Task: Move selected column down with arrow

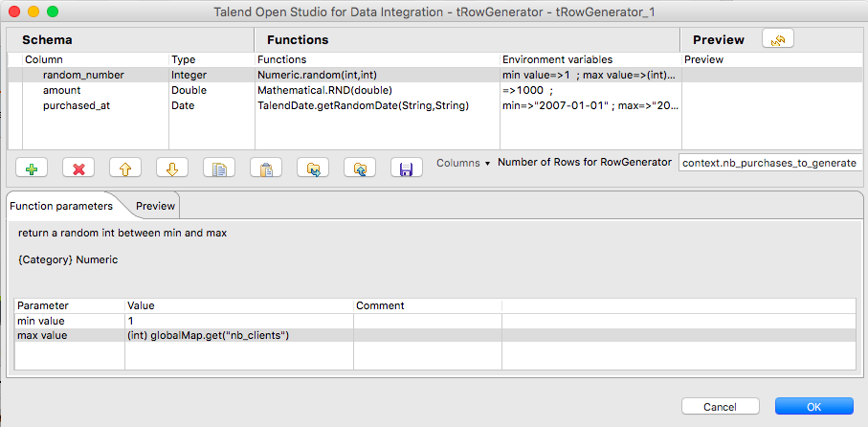Action: click(x=171, y=168)
